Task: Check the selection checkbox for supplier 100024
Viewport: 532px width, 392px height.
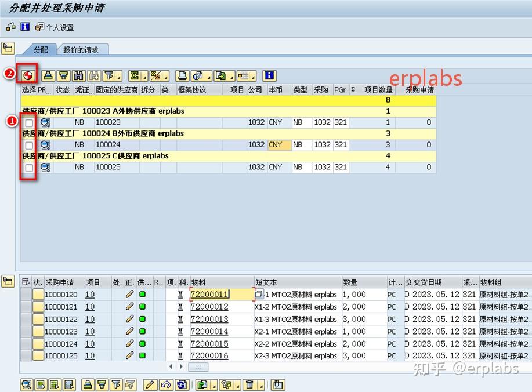Action: point(27,144)
